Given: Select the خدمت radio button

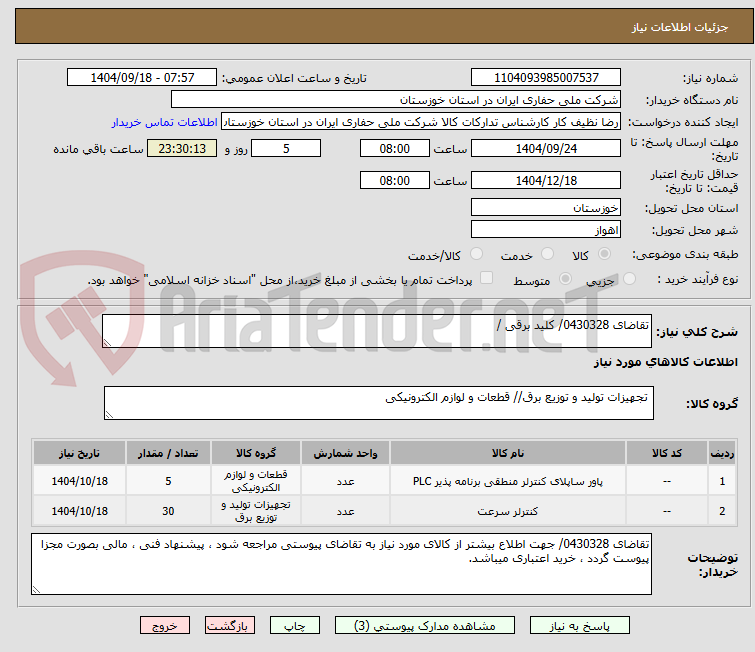Looking at the screenshot, I should [x=547, y=254].
